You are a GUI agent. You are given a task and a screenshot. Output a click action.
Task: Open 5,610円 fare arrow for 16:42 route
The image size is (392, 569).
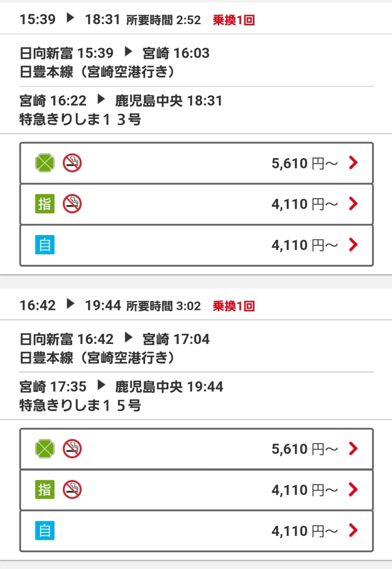[353, 449]
